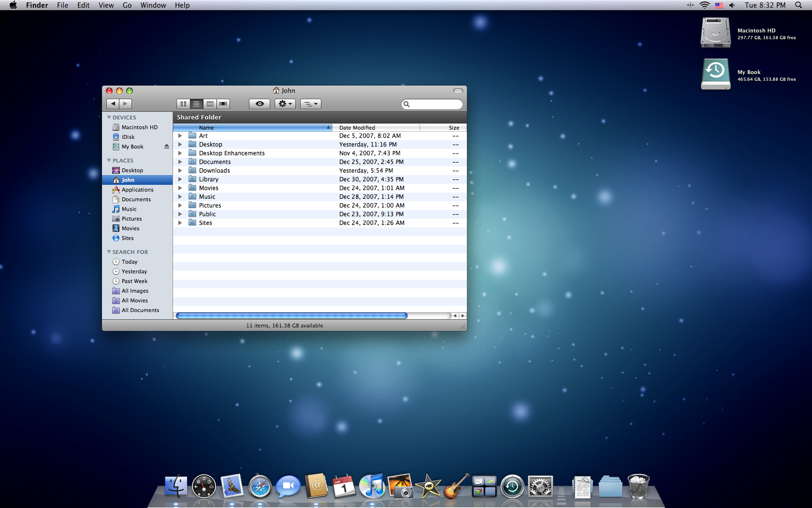Search for files from Past Week
Image resolution: width=812 pixels, height=508 pixels.
137,281
